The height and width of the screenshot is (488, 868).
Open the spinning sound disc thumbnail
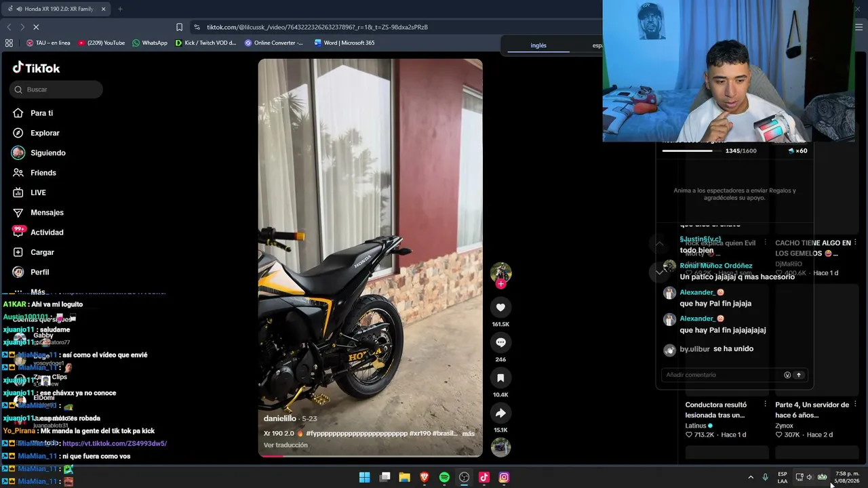pos(500,447)
